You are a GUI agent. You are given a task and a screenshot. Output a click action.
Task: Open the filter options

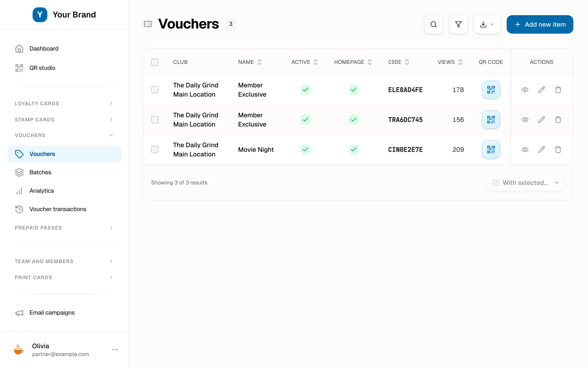[458, 24]
